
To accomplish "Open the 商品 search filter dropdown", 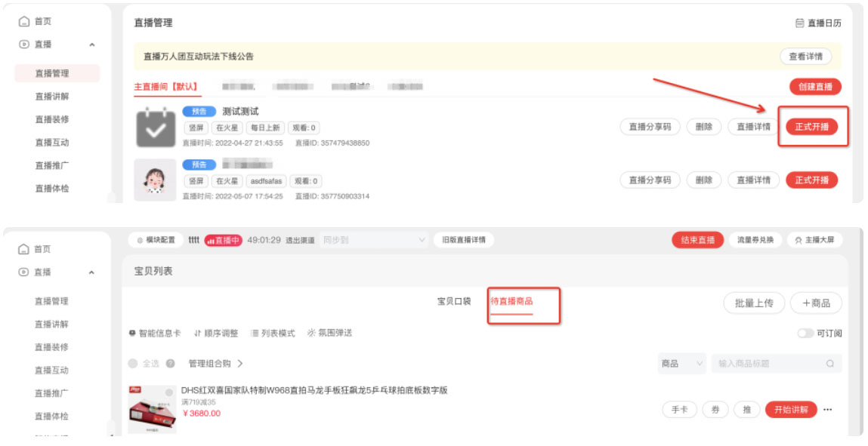I will pyautogui.click(x=681, y=363).
